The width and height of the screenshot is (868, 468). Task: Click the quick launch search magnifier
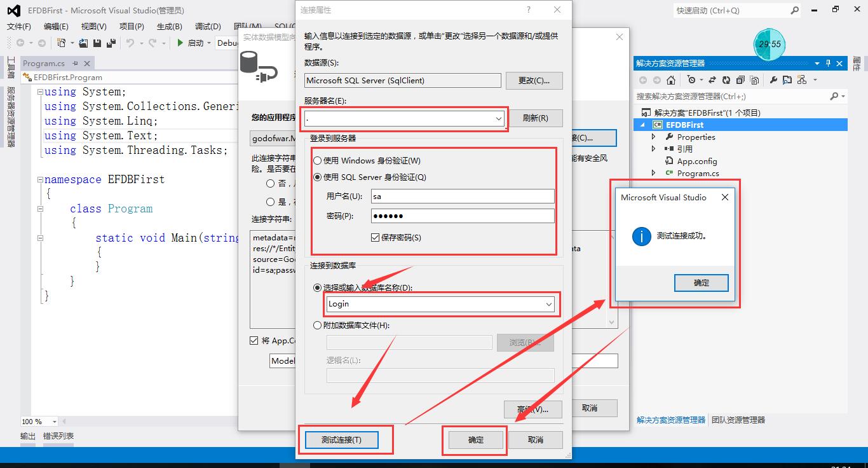point(794,10)
